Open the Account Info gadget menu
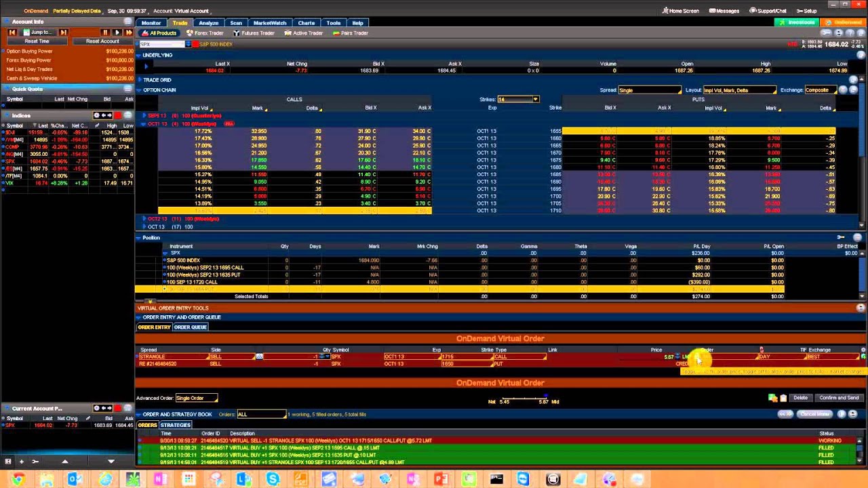 pyautogui.click(x=127, y=22)
